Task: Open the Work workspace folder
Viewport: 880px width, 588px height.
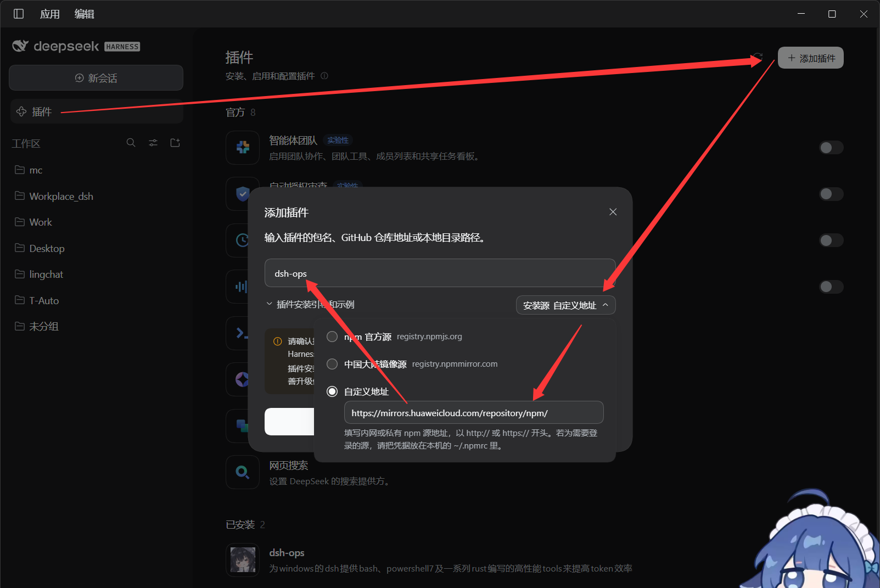Action: coord(96,222)
